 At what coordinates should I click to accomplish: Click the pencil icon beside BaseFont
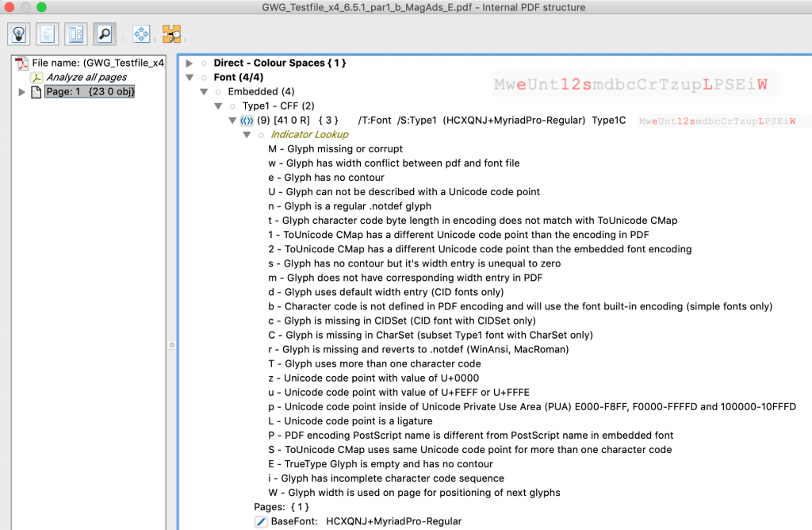click(x=261, y=521)
